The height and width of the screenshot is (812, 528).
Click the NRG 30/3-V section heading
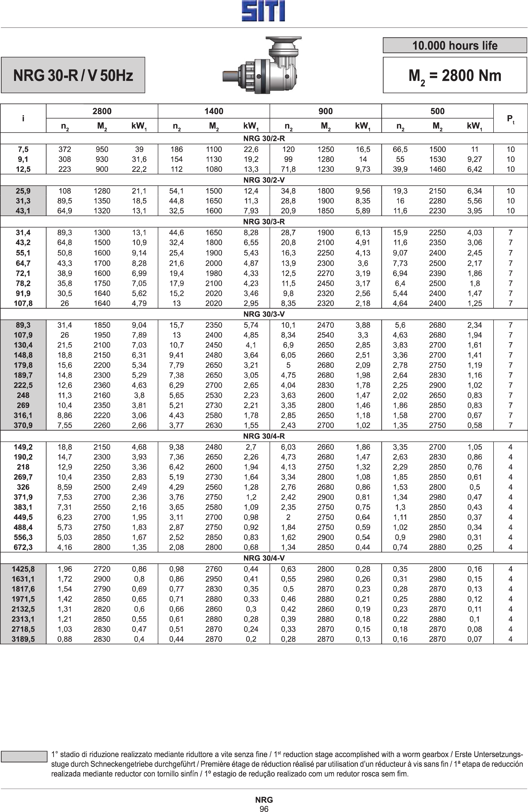point(264,314)
